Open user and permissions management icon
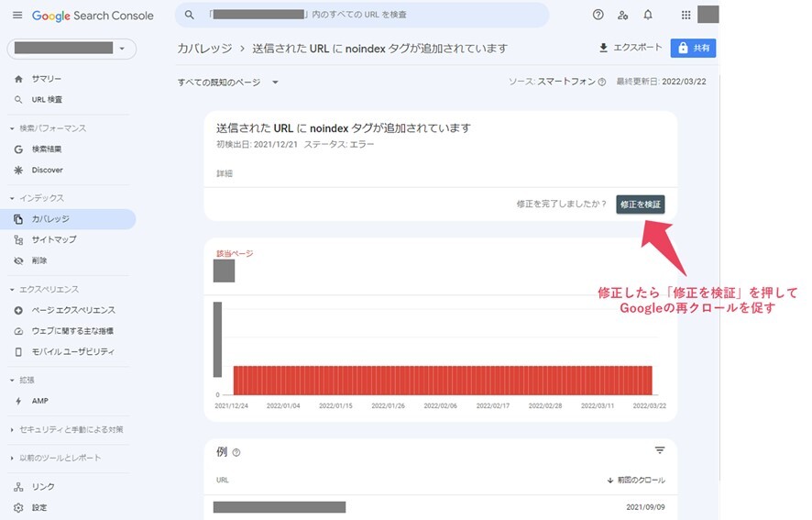The height and width of the screenshot is (520, 812). 623,15
